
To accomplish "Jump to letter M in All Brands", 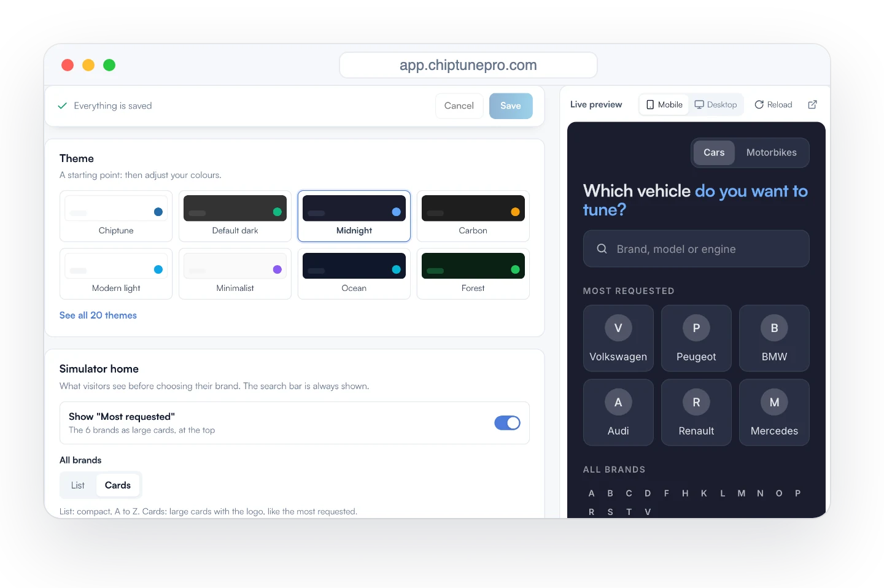I will pyautogui.click(x=742, y=493).
